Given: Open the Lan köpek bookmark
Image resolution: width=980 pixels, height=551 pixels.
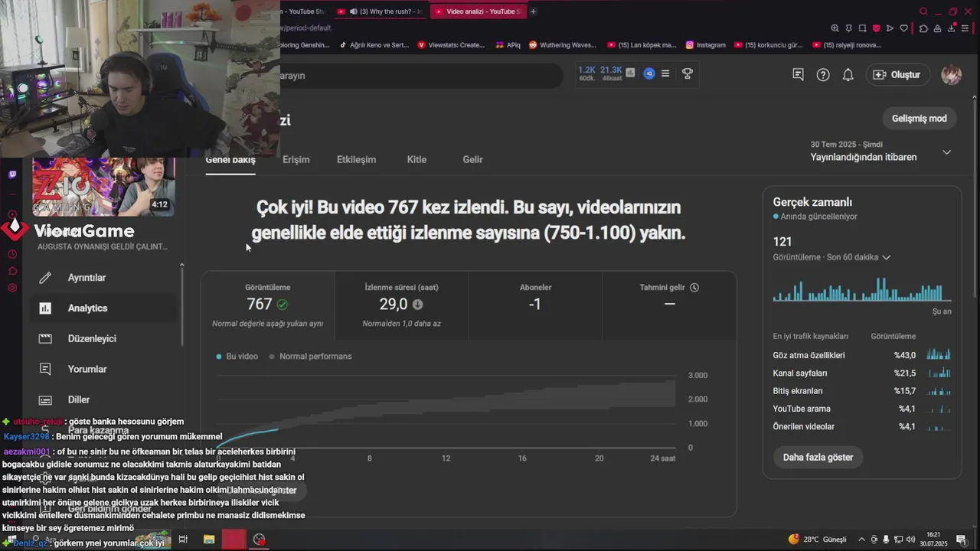Looking at the screenshot, I should [x=641, y=45].
